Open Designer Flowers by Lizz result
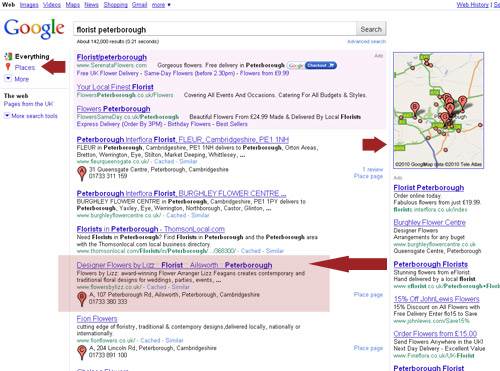The height and width of the screenshot is (371, 500). click(174, 265)
